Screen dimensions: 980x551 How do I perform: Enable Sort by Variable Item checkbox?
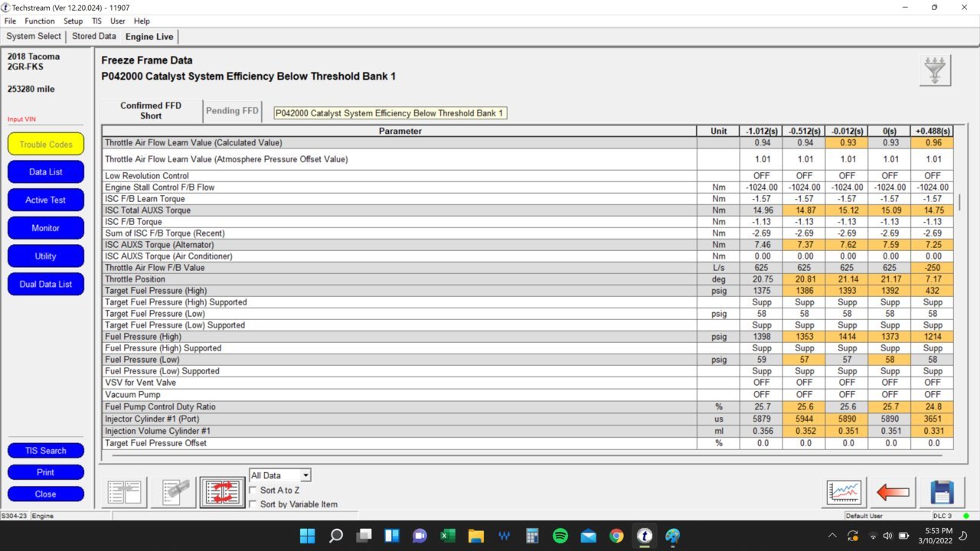pos(254,504)
